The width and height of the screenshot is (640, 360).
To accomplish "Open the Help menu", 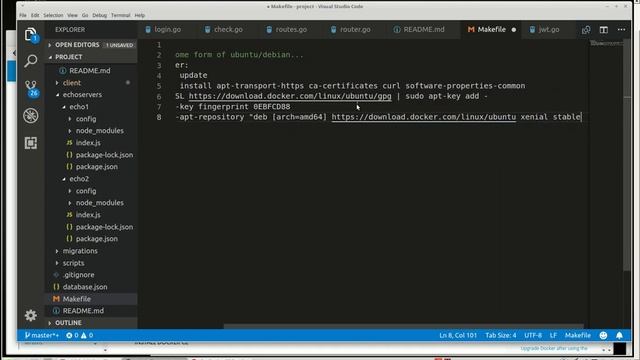I will pyautogui.click(x=140, y=15).
